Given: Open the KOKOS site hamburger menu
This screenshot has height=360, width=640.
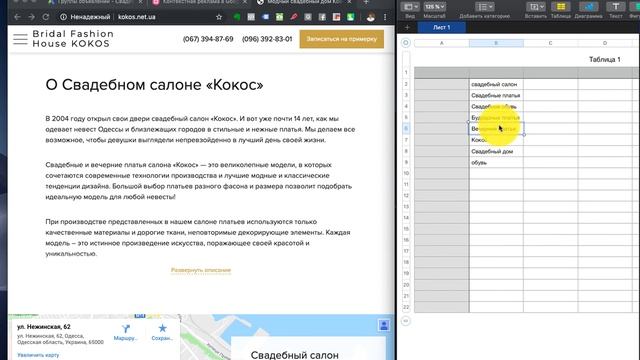Looking at the screenshot, I should [20, 39].
